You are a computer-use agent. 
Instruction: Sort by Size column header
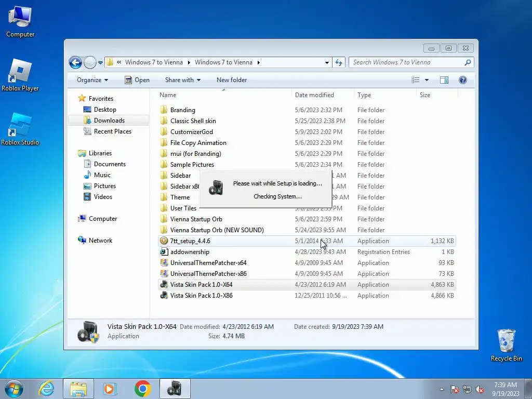coord(437,95)
